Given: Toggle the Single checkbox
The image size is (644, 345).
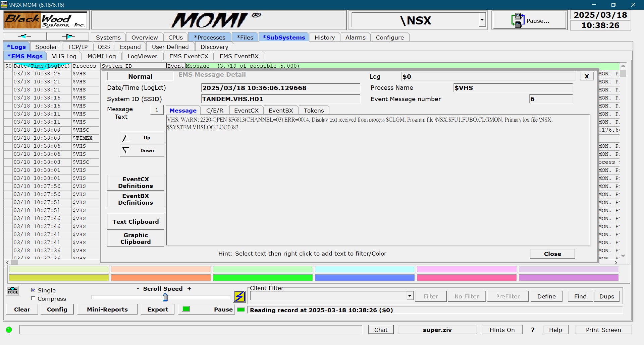Looking at the screenshot, I should pos(33,290).
